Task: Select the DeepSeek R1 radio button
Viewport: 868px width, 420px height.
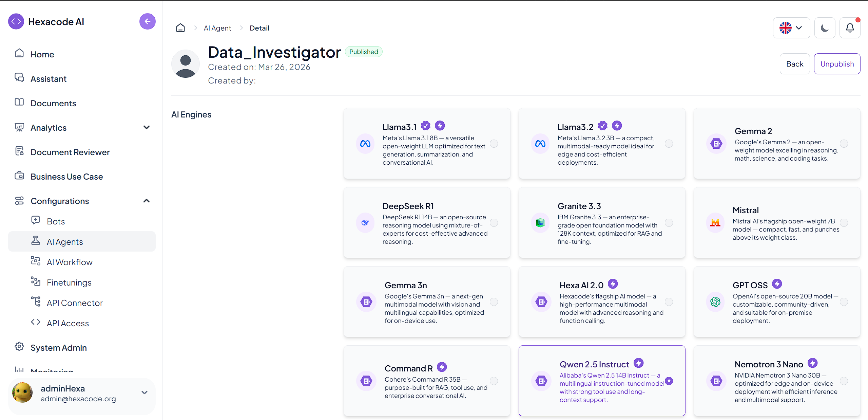Action: tap(494, 223)
